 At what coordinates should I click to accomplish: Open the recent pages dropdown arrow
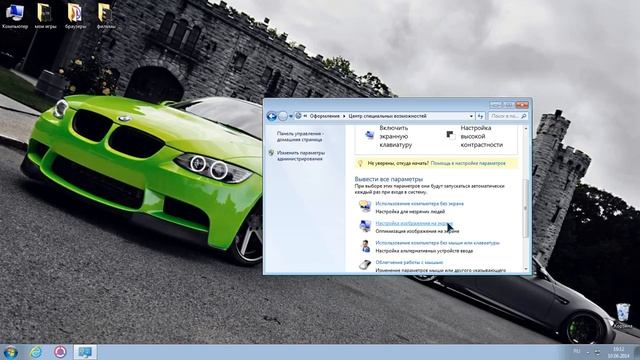point(291,116)
